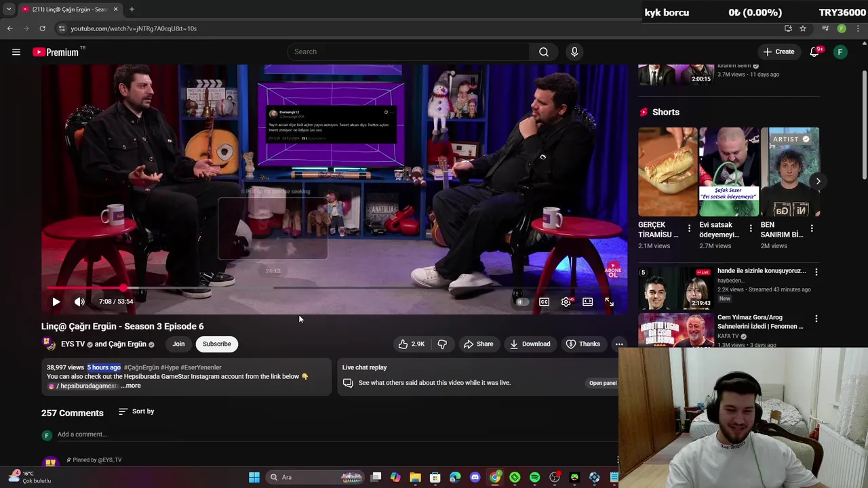Close the Linç@ Çağrı Ergün tab

tap(115, 9)
